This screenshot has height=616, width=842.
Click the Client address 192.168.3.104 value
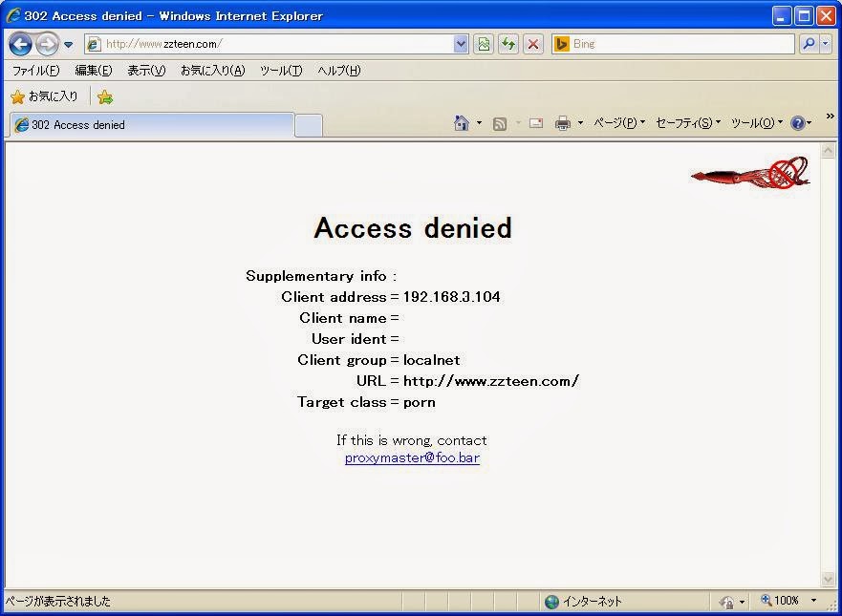(452, 297)
